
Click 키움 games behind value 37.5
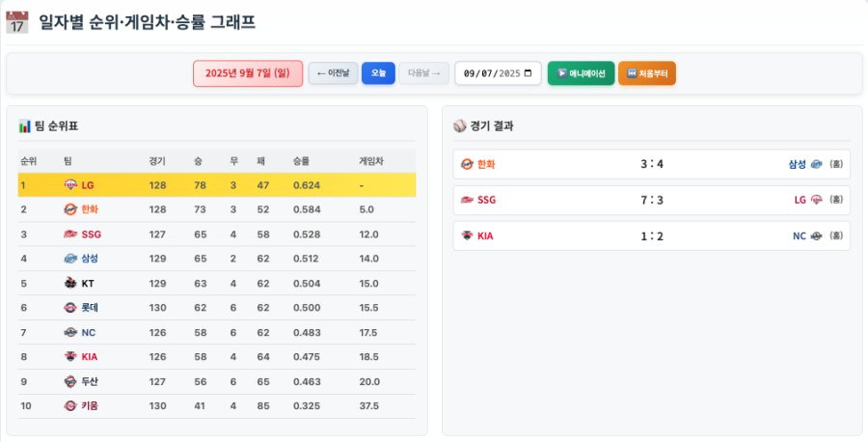(369, 406)
